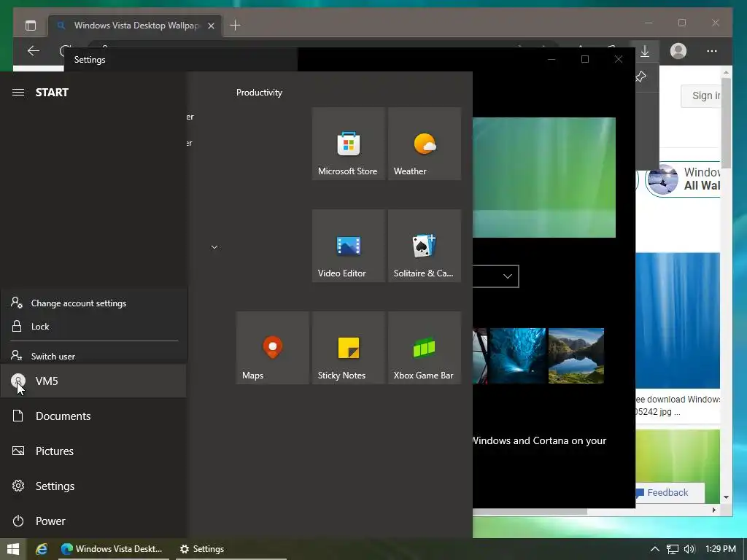Open the network tray icon
The width and height of the screenshot is (747, 560).
672,549
